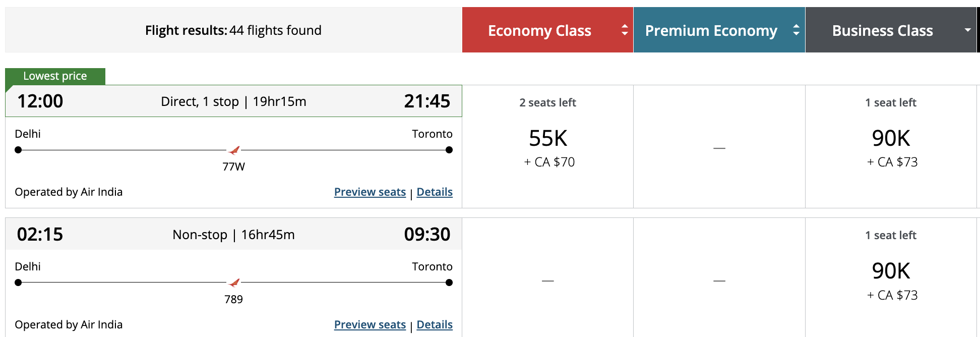Select the Economy Class column header
Screen dimensions: 980x337
539,30
